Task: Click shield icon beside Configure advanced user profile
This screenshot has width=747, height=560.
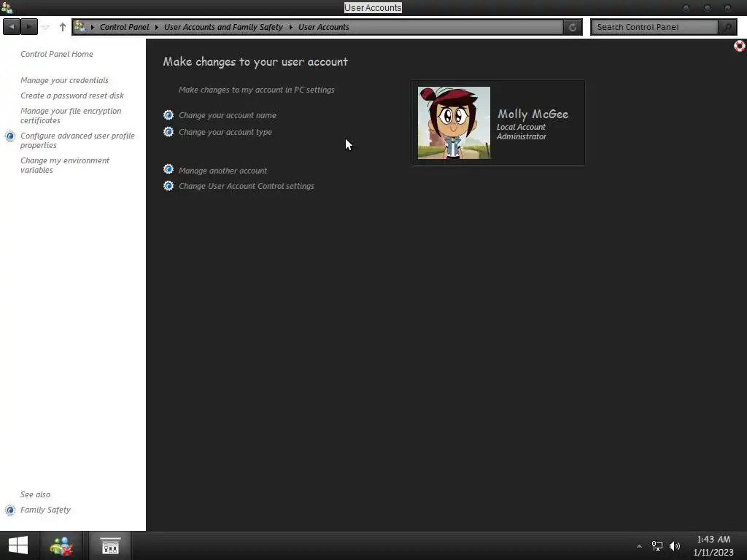Action: 10,136
